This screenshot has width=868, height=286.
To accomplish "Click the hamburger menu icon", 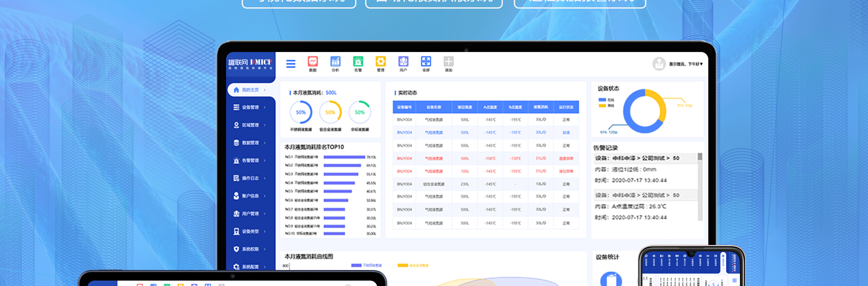I will (x=290, y=64).
